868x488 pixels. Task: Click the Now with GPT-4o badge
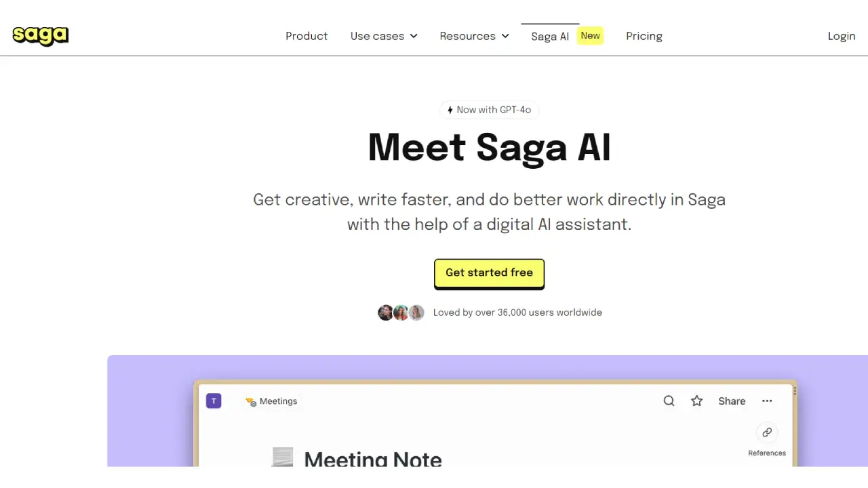489,110
